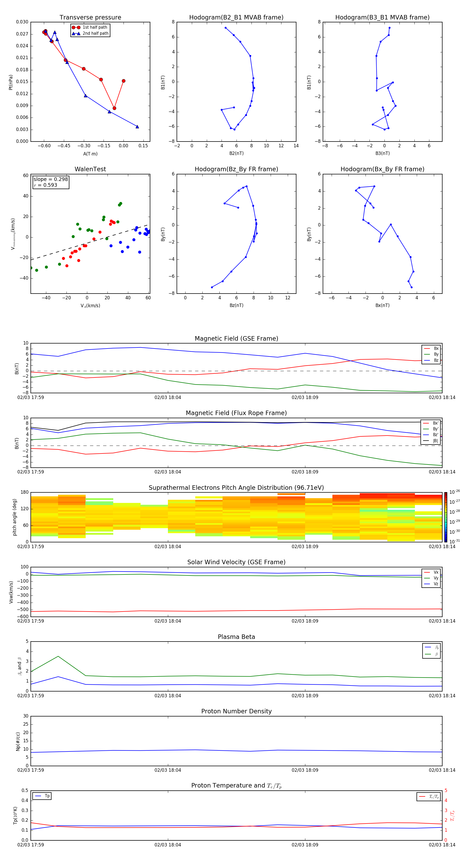Viewport: 473px width, 868px height.
Task: Click '02/03 18:04' tick under GSE field plot
Action: pyautogui.click(x=168, y=398)
